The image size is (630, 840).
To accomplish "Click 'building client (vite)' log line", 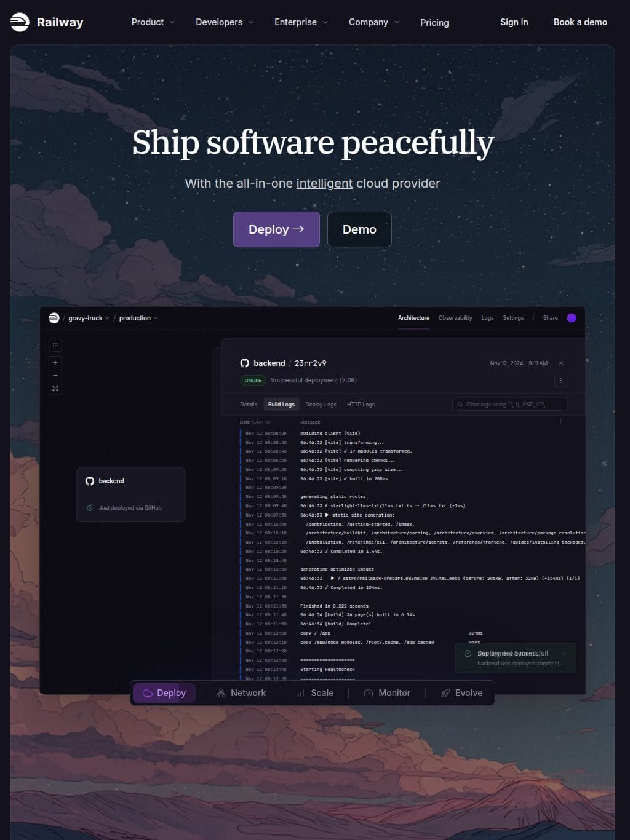I will tap(330, 434).
